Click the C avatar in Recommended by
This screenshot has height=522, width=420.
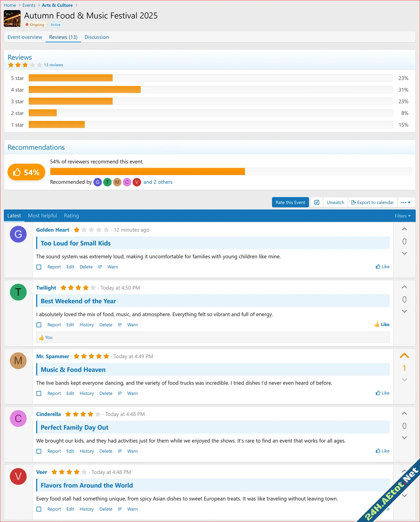[x=127, y=182]
